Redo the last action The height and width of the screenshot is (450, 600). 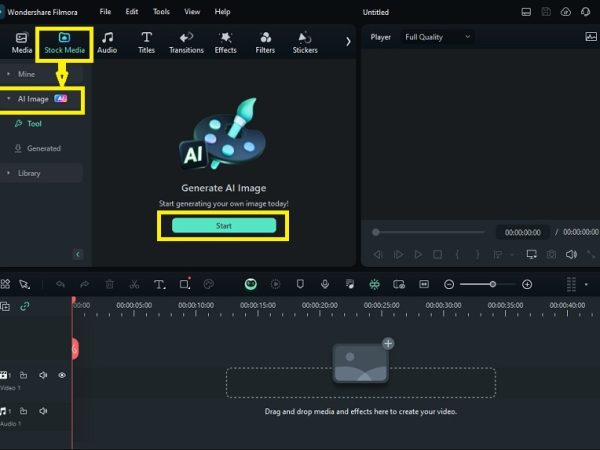pos(85,284)
